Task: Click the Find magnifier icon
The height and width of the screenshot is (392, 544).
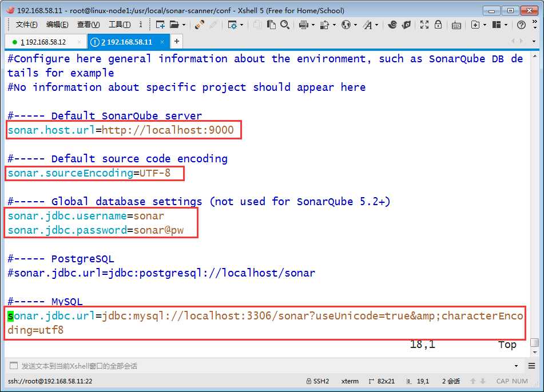Action: [x=285, y=25]
